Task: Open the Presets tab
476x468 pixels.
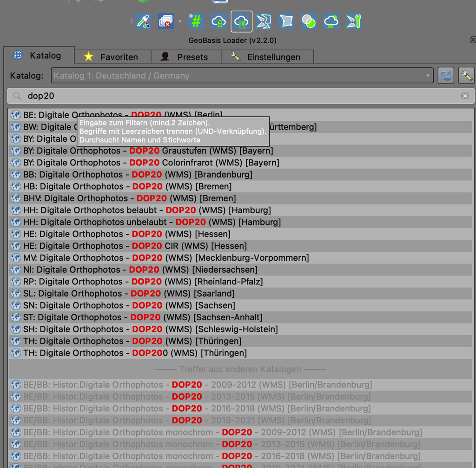Action: coord(186,57)
